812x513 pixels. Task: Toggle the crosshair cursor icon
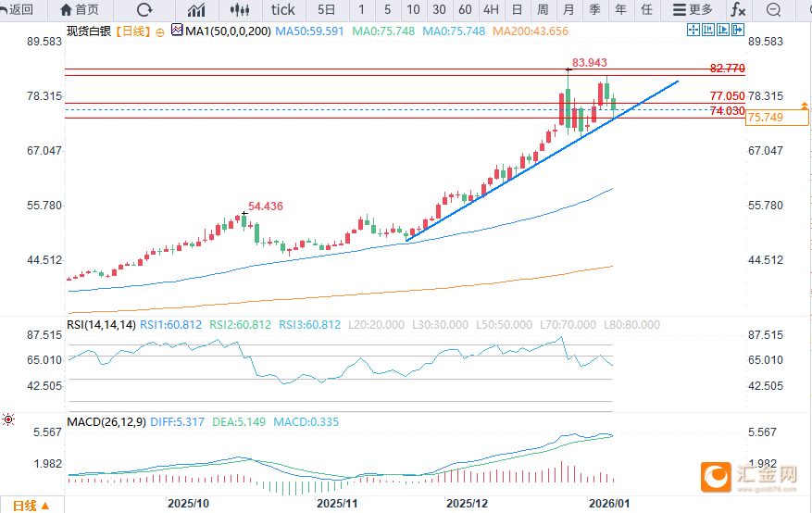point(693,30)
